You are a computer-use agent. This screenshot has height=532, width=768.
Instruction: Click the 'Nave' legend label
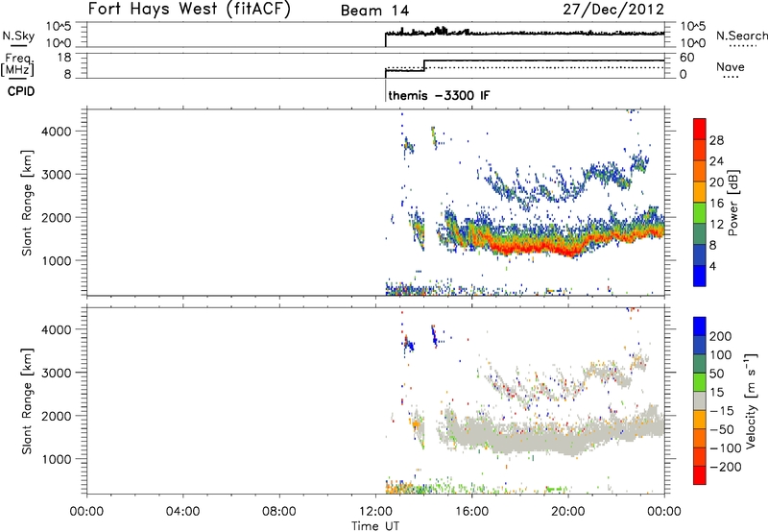coord(730,66)
